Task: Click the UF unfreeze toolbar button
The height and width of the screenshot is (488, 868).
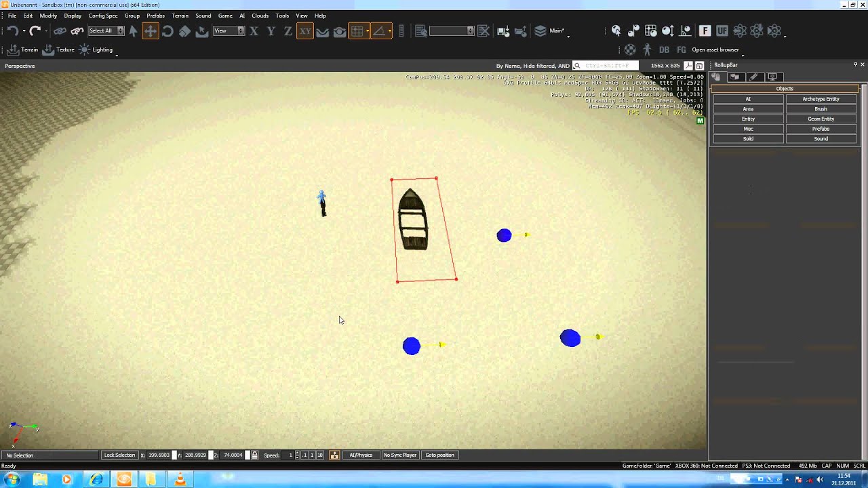Action: [x=722, y=30]
